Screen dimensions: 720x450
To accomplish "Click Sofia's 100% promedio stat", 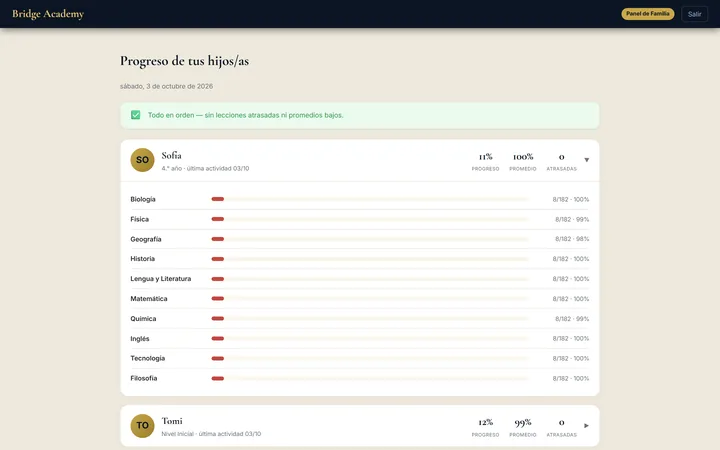I will [523, 162].
